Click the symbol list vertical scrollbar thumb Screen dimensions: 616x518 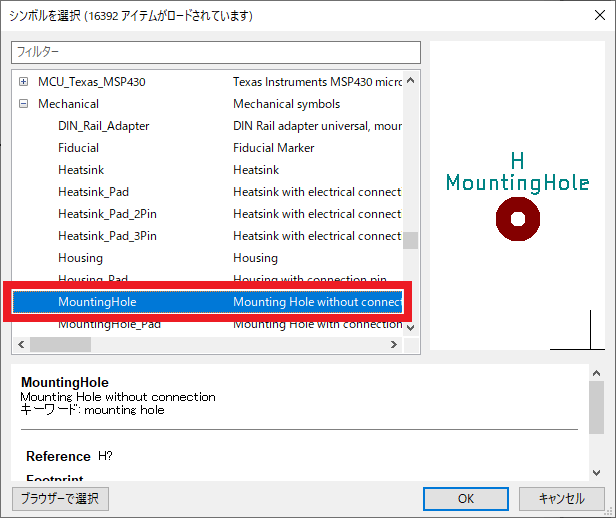tap(410, 241)
